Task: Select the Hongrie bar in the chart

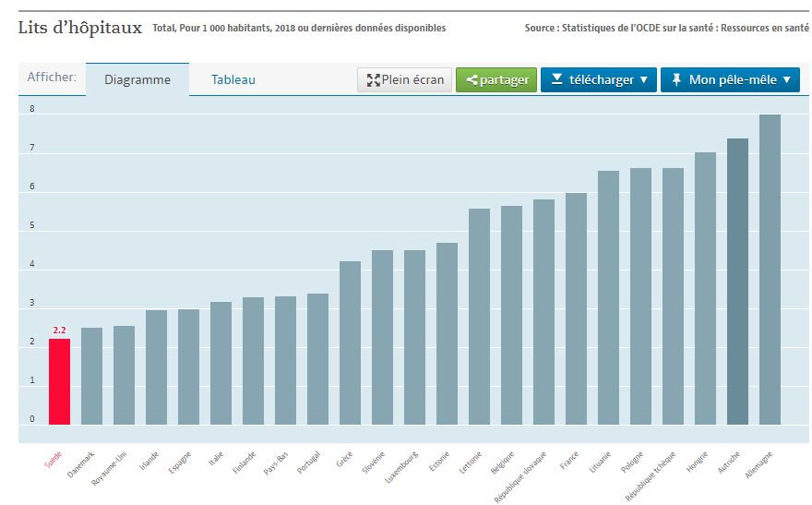Action: tap(705, 288)
